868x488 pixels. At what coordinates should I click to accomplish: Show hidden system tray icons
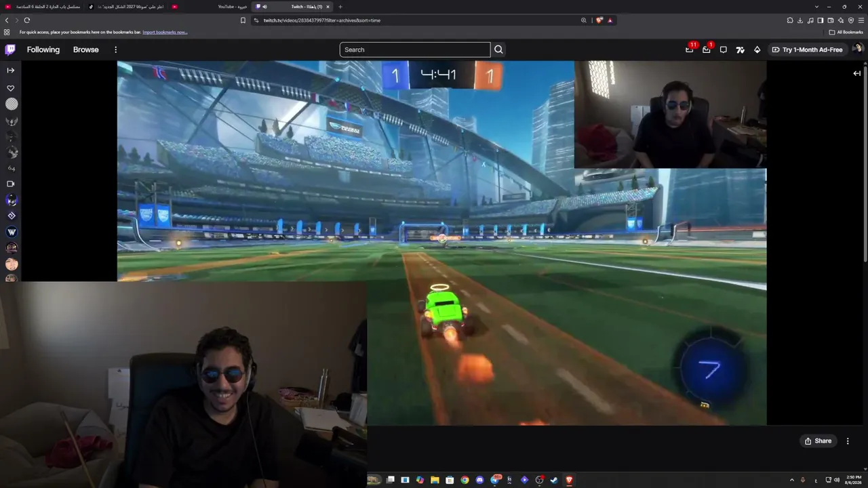(791, 480)
